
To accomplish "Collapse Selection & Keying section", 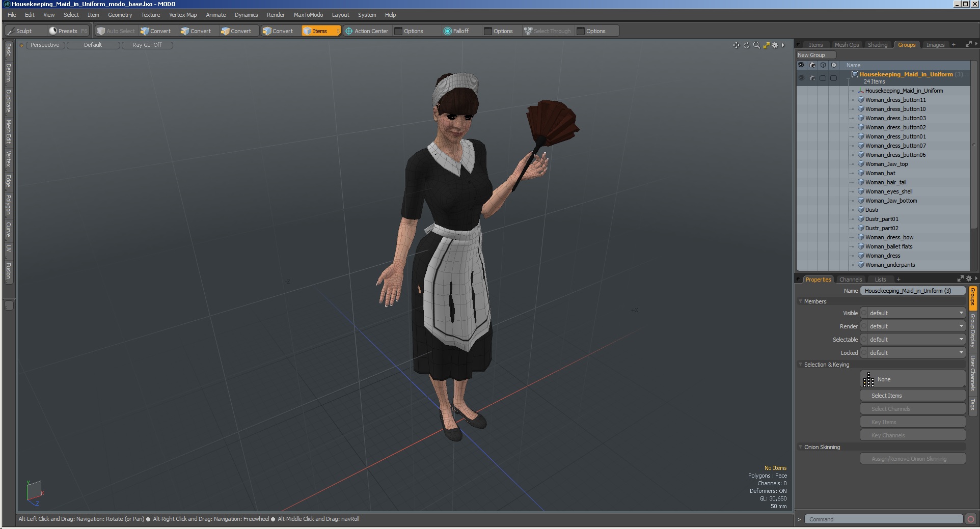I will (x=801, y=365).
